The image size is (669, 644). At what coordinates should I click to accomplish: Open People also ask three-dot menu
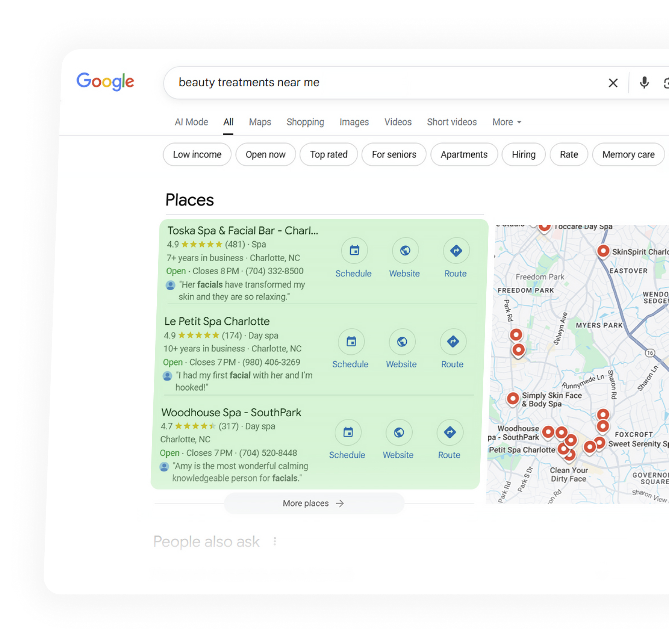[275, 541]
